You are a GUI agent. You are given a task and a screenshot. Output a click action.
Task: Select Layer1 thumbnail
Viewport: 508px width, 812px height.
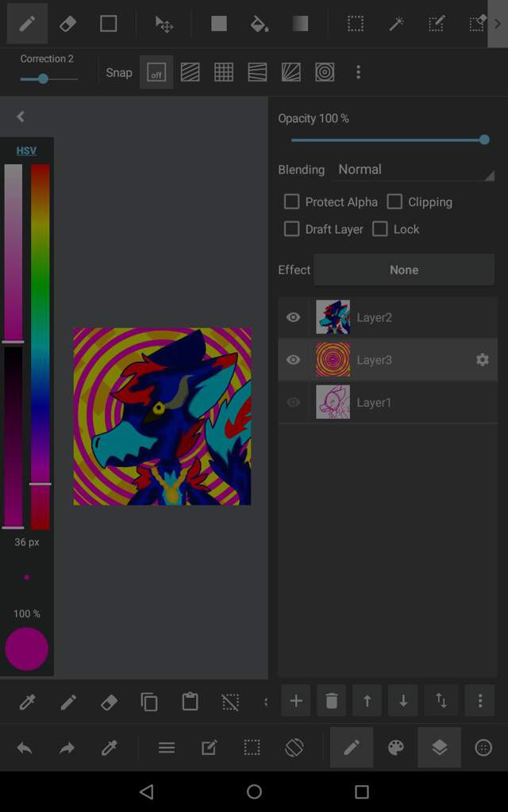pyautogui.click(x=333, y=402)
